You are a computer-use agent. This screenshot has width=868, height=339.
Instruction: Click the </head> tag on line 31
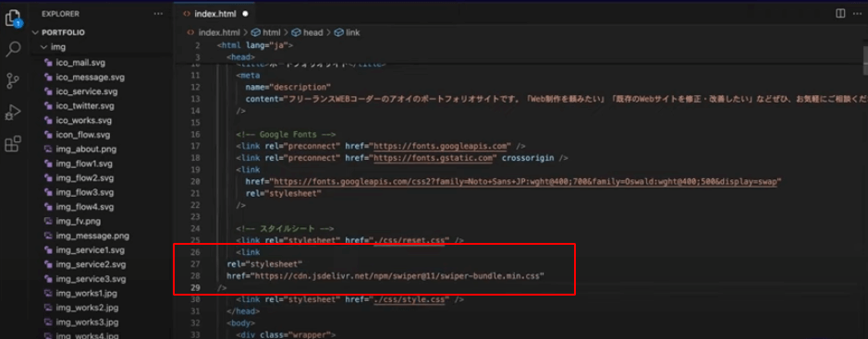click(243, 311)
